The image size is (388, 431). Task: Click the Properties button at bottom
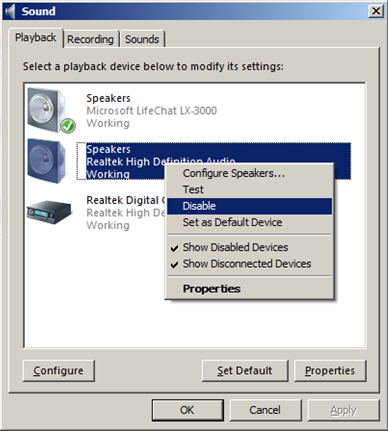330,371
